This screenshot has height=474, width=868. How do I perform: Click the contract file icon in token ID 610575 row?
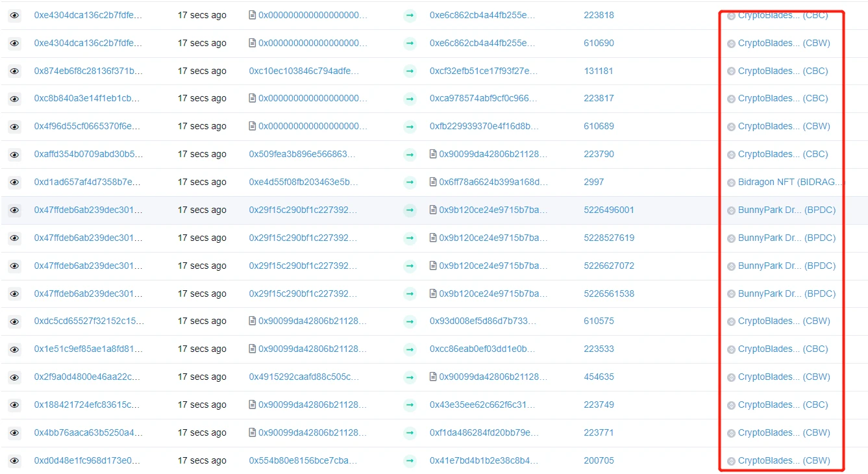pyautogui.click(x=253, y=321)
